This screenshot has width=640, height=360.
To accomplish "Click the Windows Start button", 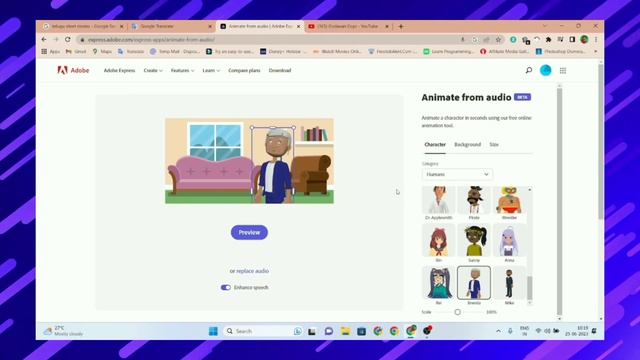I will pos(213,331).
